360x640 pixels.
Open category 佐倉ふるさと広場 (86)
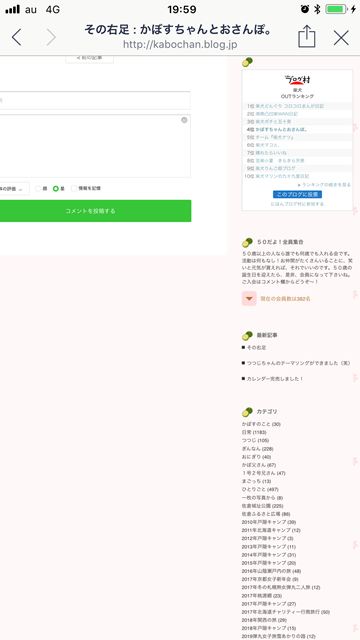coord(266,514)
